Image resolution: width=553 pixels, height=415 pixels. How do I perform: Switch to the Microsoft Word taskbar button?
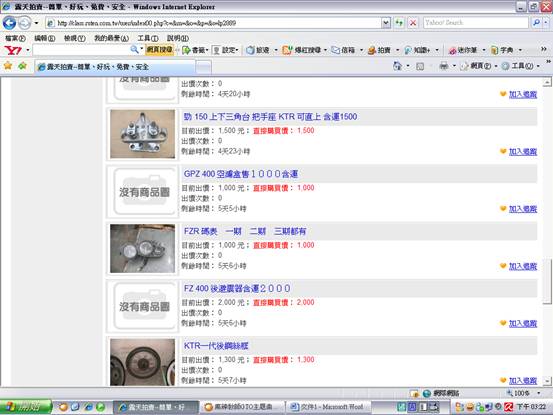327,407
